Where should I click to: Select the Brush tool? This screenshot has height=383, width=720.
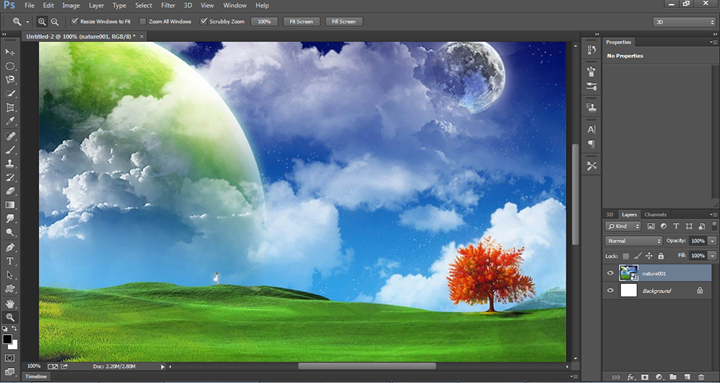tap(10, 150)
